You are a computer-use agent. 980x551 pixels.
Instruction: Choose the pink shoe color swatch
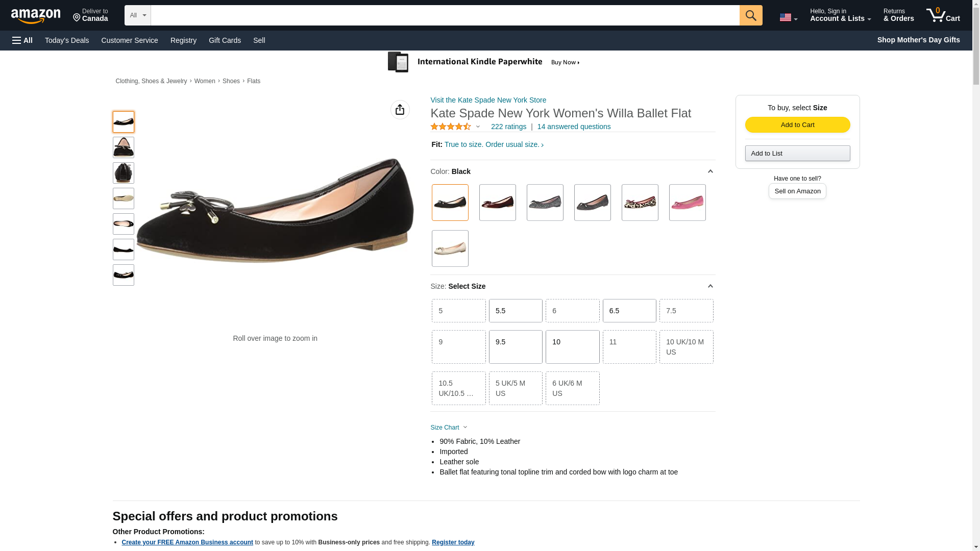pyautogui.click(x=687, y=203)
